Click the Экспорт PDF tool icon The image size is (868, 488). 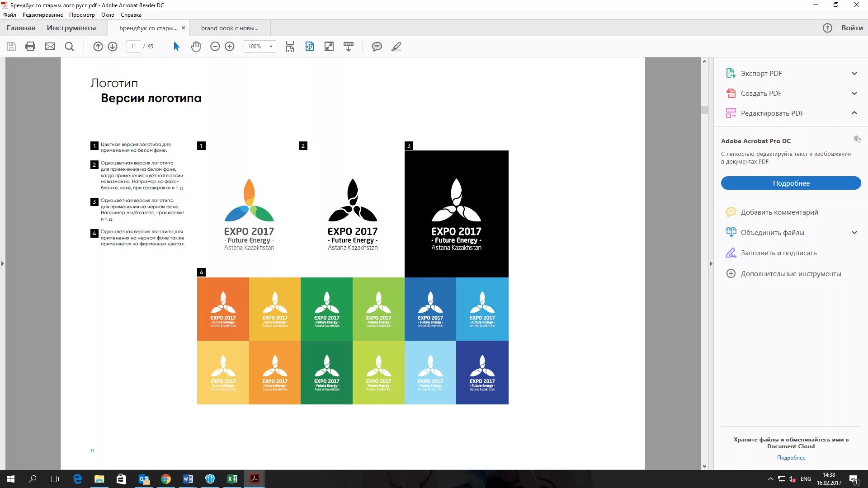click(731, 73)
